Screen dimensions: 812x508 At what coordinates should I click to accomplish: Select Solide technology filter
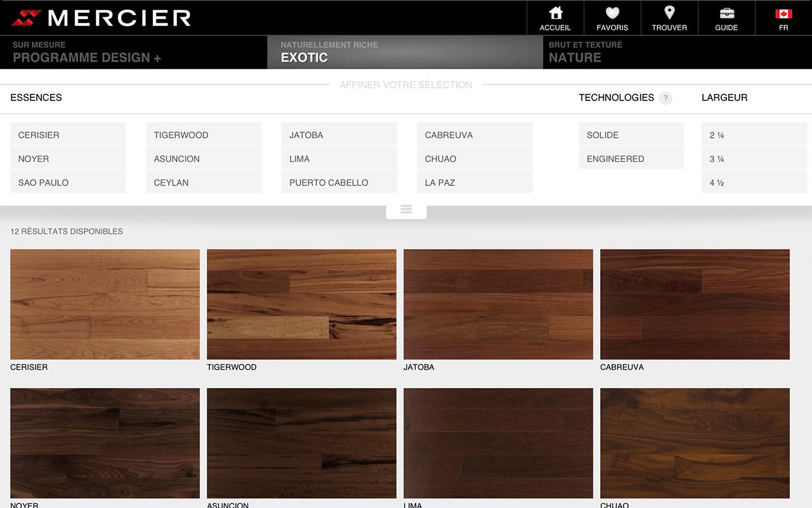pos(631,135)
